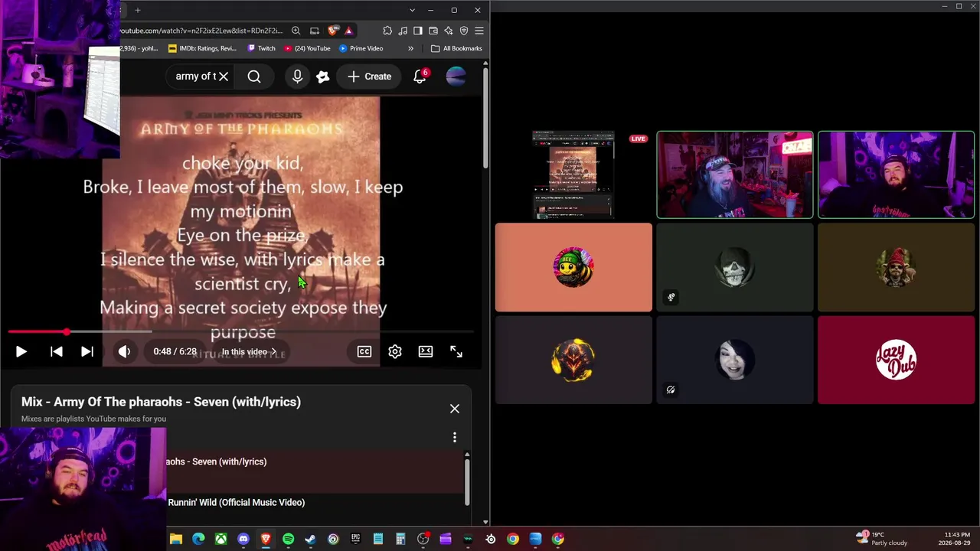The height and width of the screenshot is (551, 980).
Task: Select the Lazy Dub participant tile
Action: coord(896,360)
